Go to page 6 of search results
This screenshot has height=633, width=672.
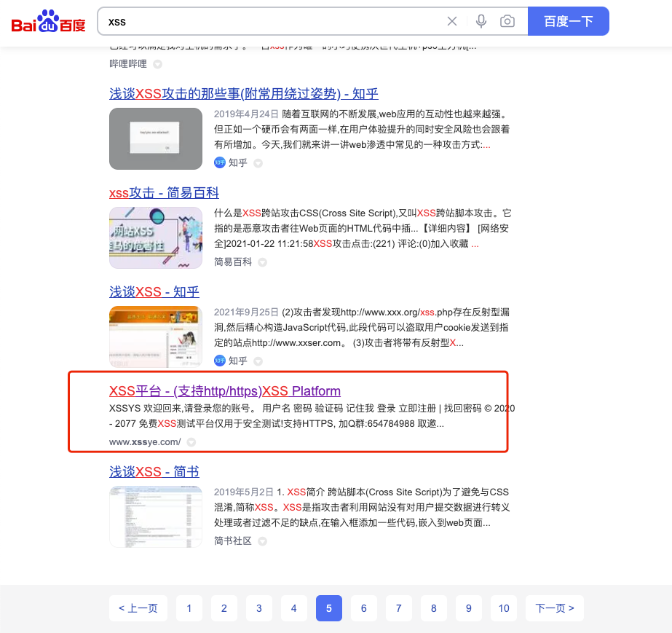[363, 608]
